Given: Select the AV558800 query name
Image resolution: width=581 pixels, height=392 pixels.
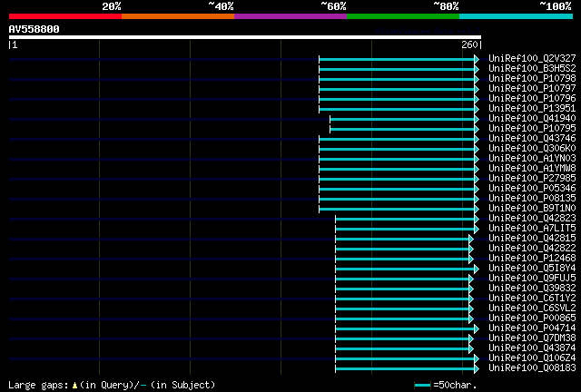Looking at the screenshot, I should 34,29.
